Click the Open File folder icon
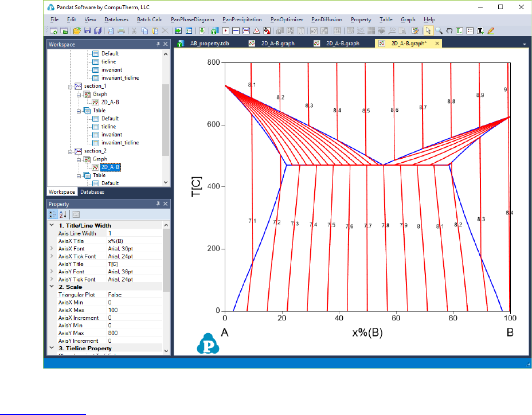 click(77, 31)
